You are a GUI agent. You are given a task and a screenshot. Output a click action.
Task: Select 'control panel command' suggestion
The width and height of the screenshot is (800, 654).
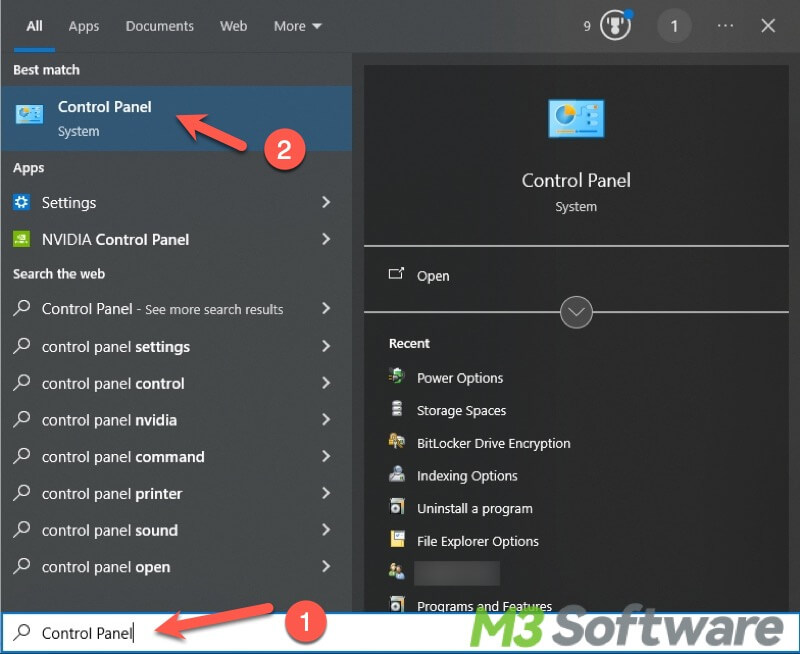(x=176, y=457)
